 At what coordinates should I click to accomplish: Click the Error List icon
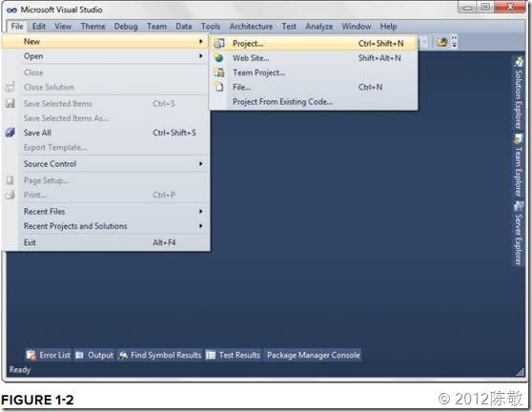pos(31,355)
